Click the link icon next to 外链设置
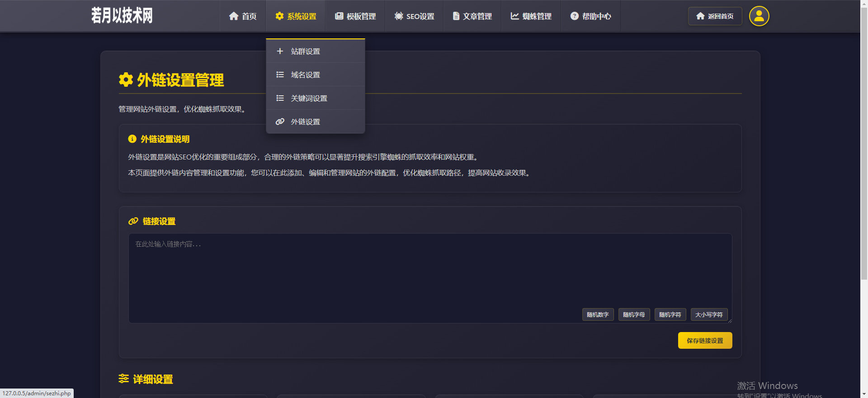868x398 pixels. [x=280, y=122]
